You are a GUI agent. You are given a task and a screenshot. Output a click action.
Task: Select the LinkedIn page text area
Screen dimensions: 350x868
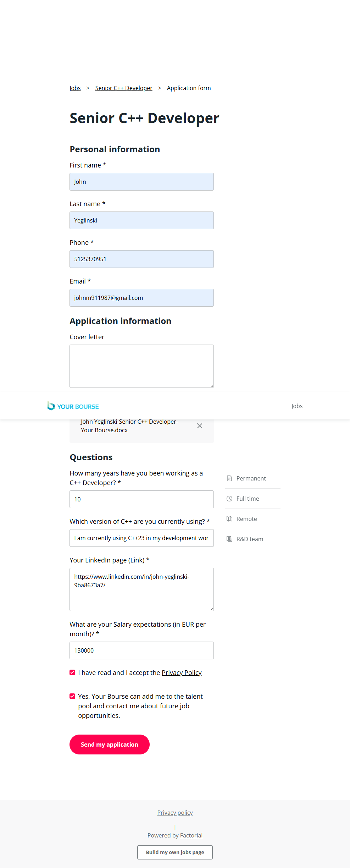tap(141, 589)
